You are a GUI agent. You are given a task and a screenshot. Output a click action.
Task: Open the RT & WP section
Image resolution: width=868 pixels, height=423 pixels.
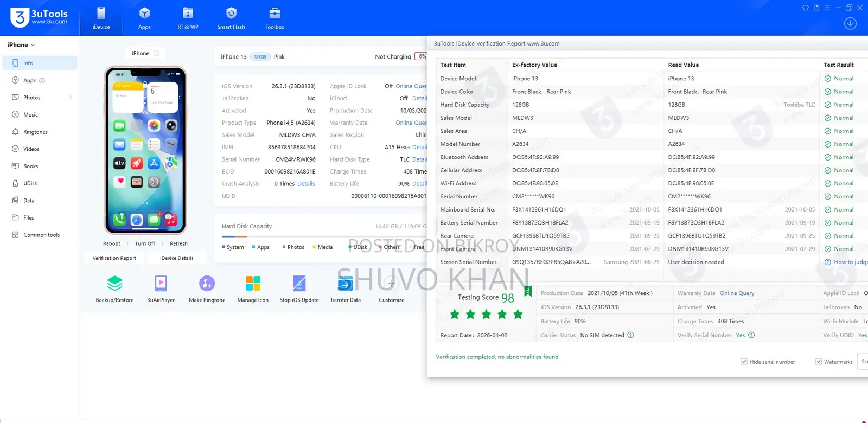point(188,18)
